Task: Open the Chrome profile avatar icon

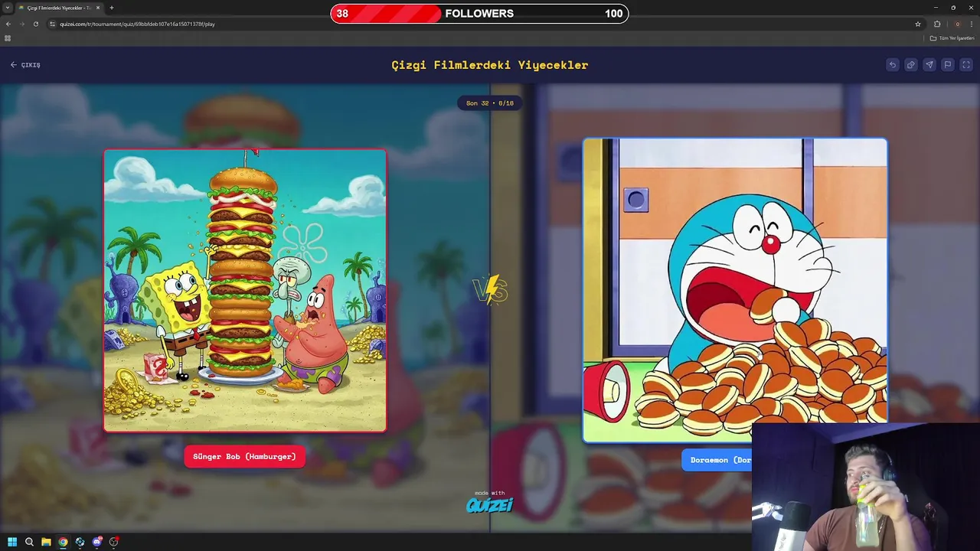Action: click(957, 24)
